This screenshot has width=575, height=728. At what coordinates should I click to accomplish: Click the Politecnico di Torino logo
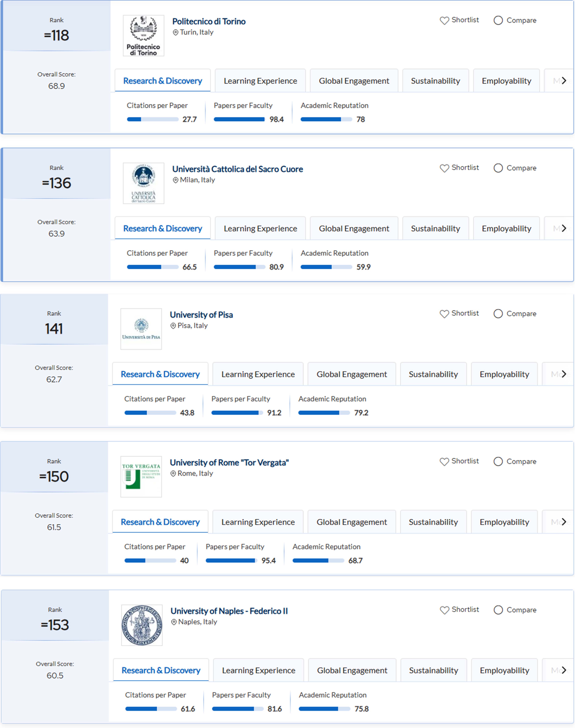coord(143,35)
